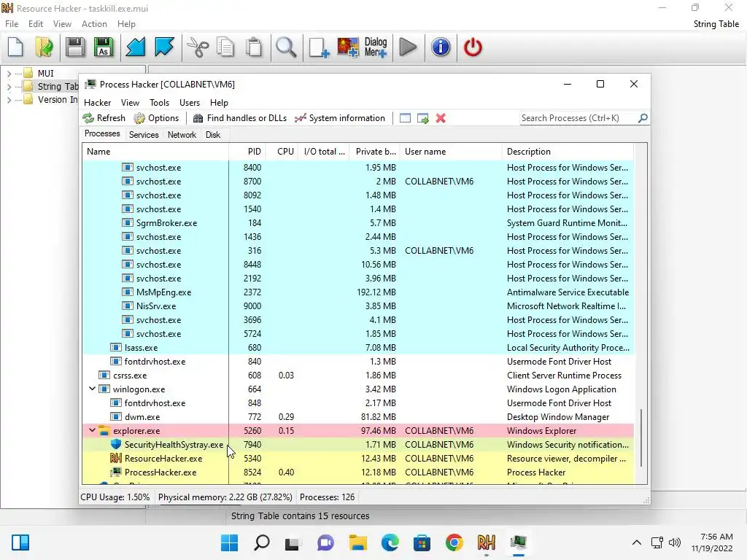Click the Find window icon in Process Hacker
Image resolution: width=747 pixels, height=560 pixels.
click(405, 118)
